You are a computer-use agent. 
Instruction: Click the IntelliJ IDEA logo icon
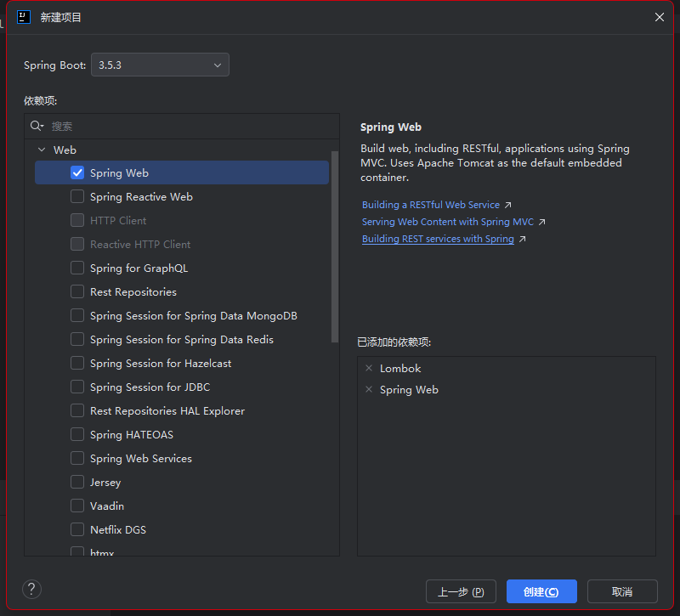(24, 17)
